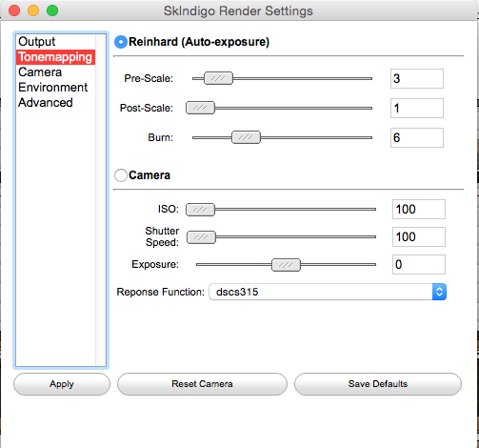Open the Reponse Function dropdown

[x=328, y=292]
